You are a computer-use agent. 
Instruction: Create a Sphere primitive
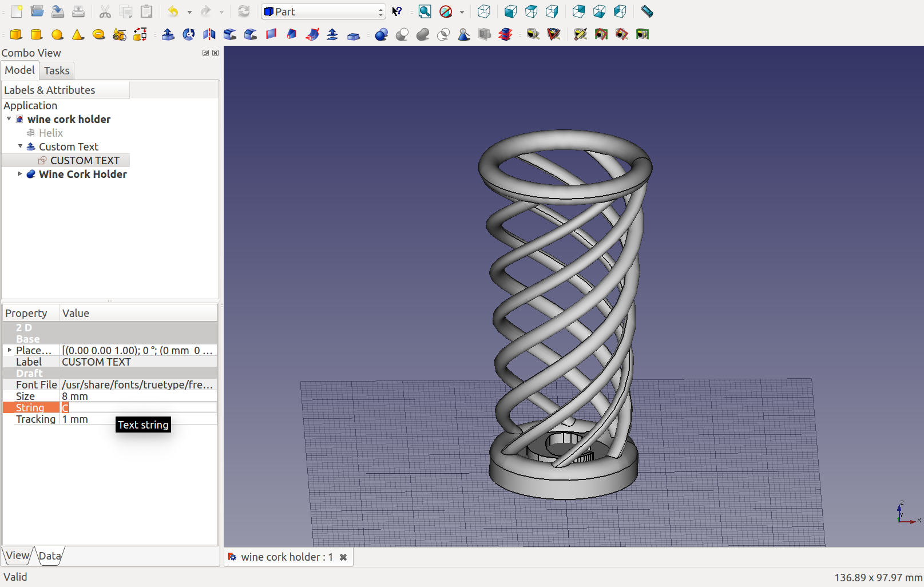pyautogui.click(x=57, y=34)
